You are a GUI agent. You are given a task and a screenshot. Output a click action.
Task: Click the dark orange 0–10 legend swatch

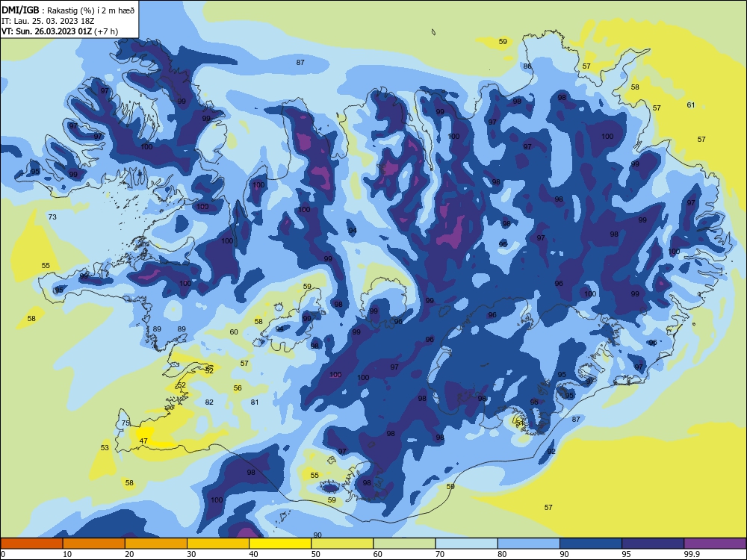(x=32, y=544)
